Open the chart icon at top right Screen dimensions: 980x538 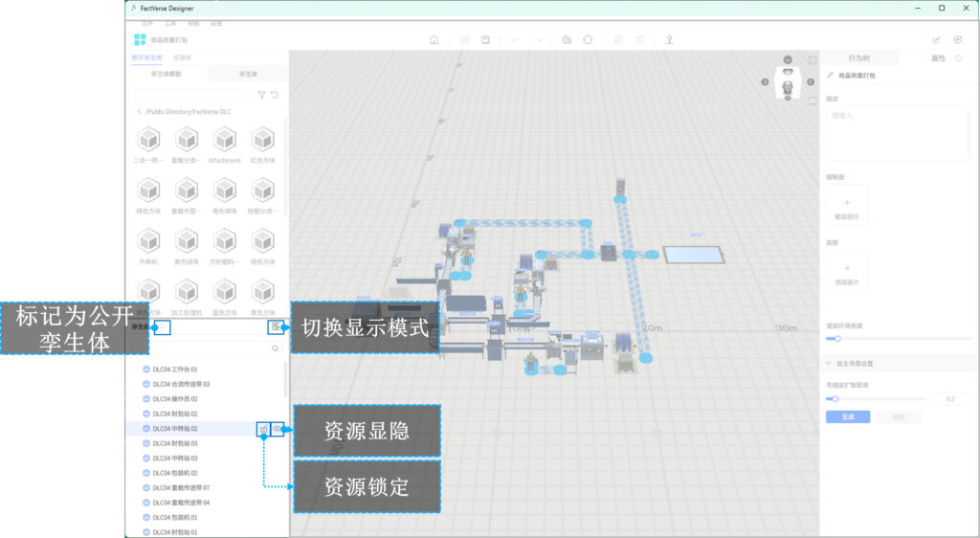coord(936,40)
